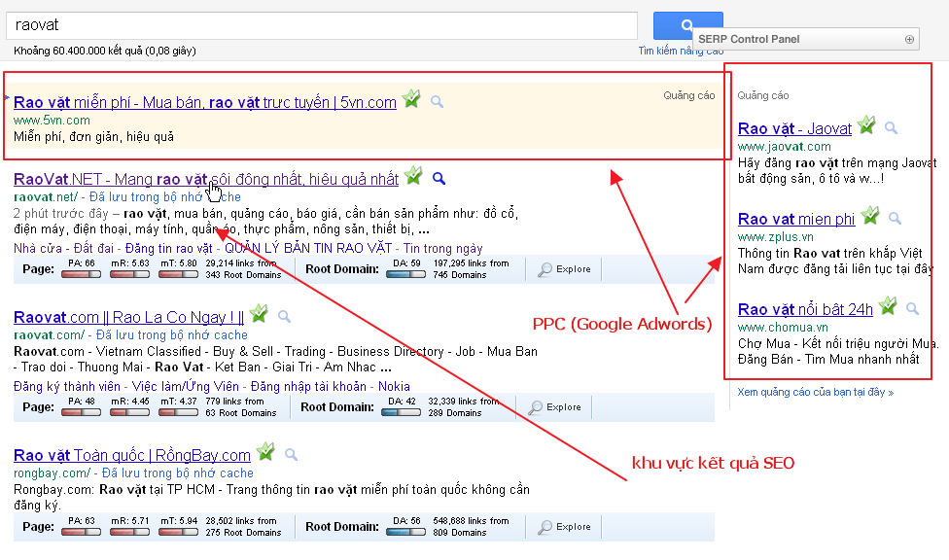The height and width of the screenshot is (560, 949).
Task: Open Rao vặt miễn phí 5vn.com ad title
Action: 205,102
